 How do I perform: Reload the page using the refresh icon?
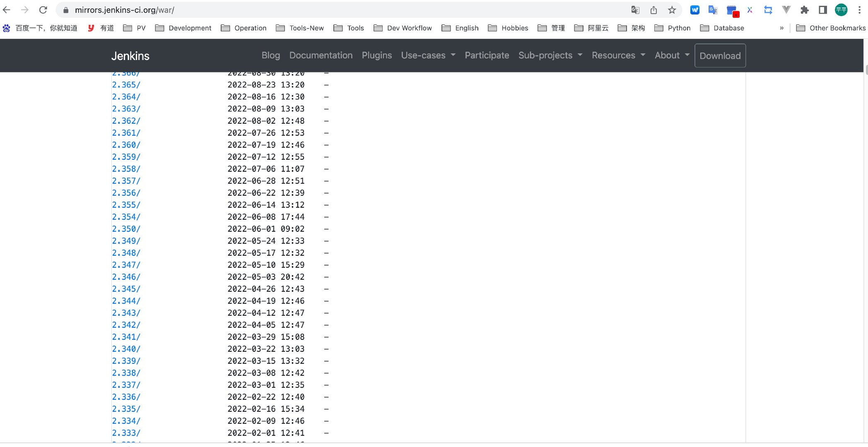43,10
